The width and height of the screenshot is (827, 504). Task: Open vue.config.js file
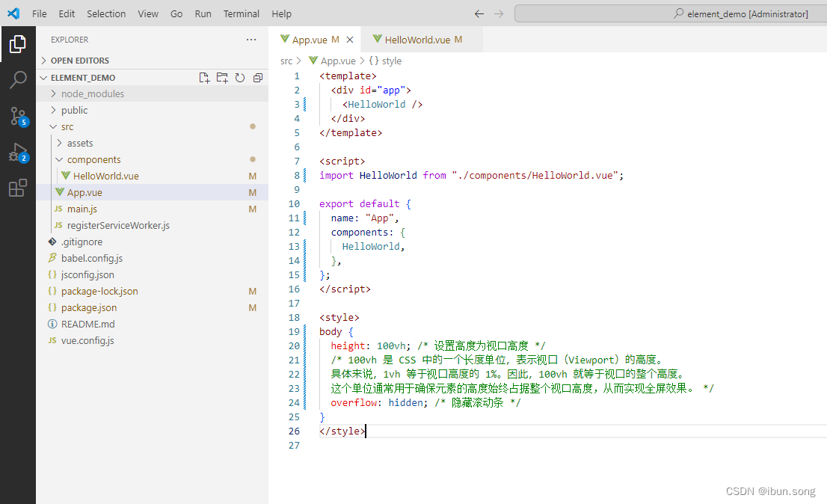point(152,340)
